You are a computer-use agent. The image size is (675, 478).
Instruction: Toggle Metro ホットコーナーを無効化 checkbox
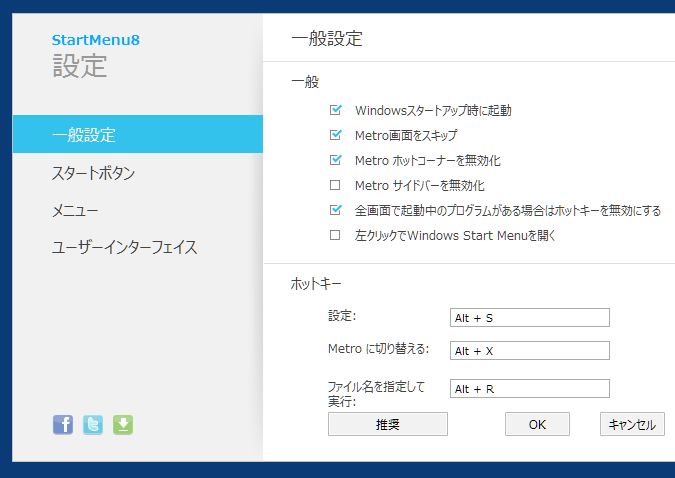tap(335, 160)
